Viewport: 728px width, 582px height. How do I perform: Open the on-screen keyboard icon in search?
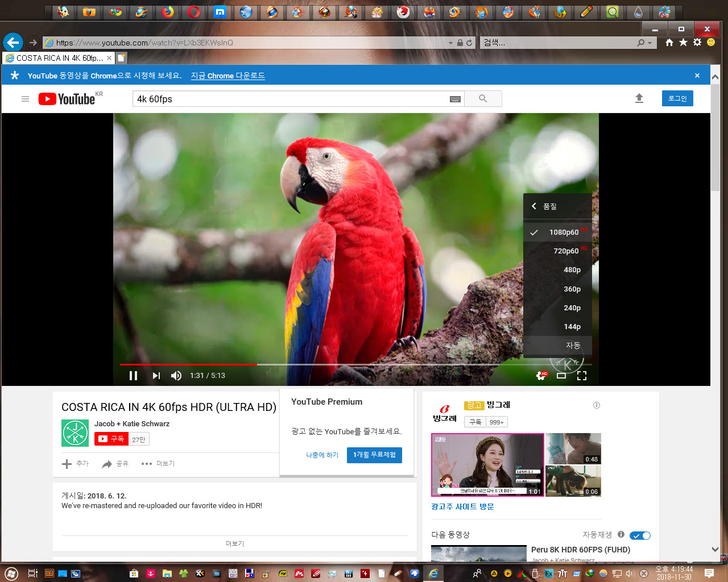455,99
